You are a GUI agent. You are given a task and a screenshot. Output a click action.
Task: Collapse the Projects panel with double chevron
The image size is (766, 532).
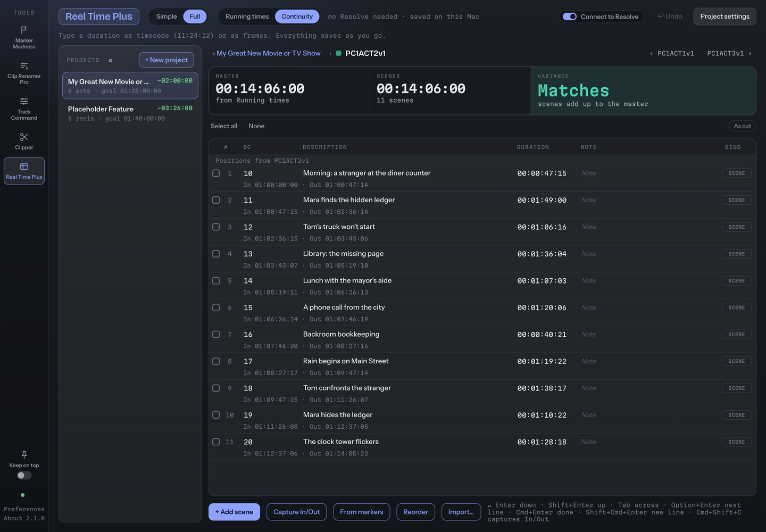click(x=110, y=60)
